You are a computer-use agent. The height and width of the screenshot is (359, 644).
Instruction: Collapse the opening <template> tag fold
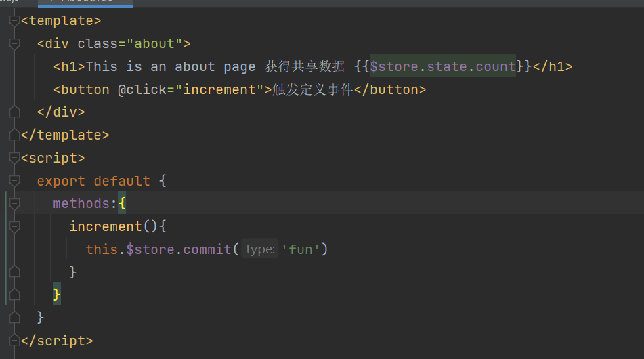point(14,20)
